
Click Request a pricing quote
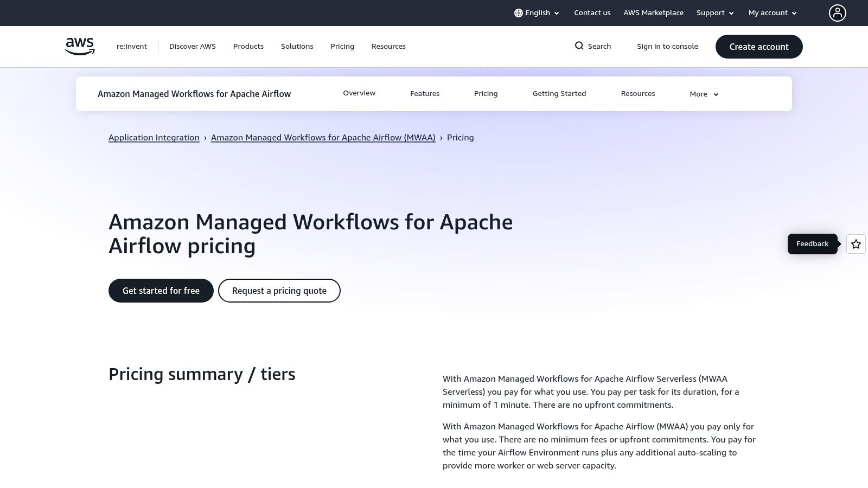click(x=279, y=291)
